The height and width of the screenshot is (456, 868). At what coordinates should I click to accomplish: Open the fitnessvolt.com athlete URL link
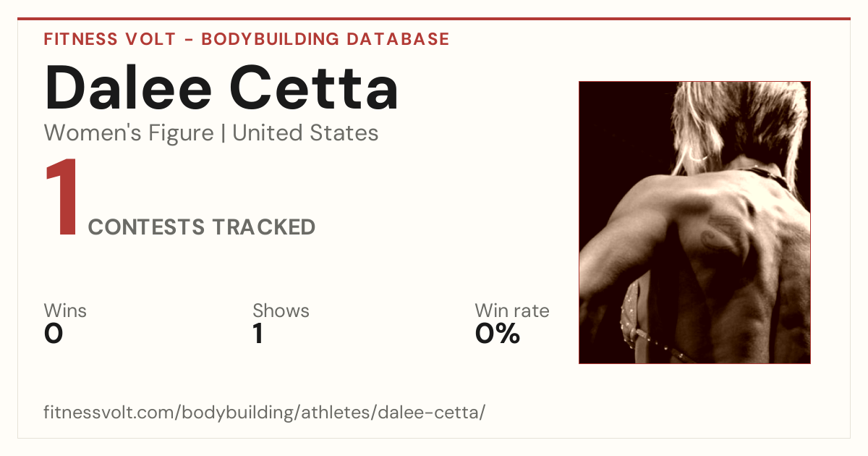tap(264, 413)
